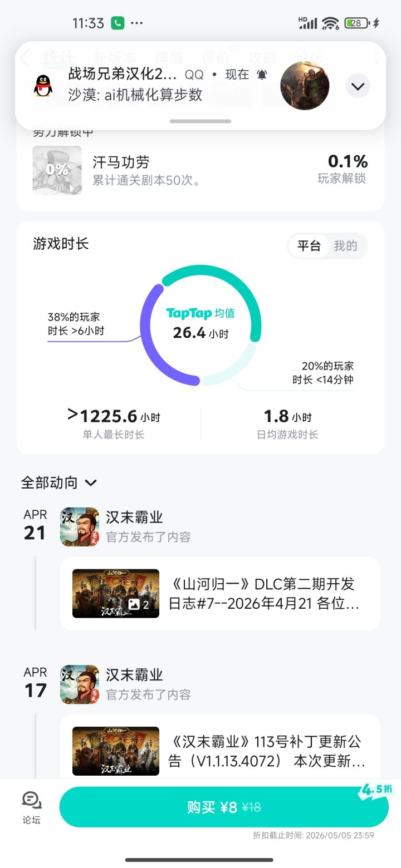Tap the QQ penguin icon in notification

click(43, 85)
